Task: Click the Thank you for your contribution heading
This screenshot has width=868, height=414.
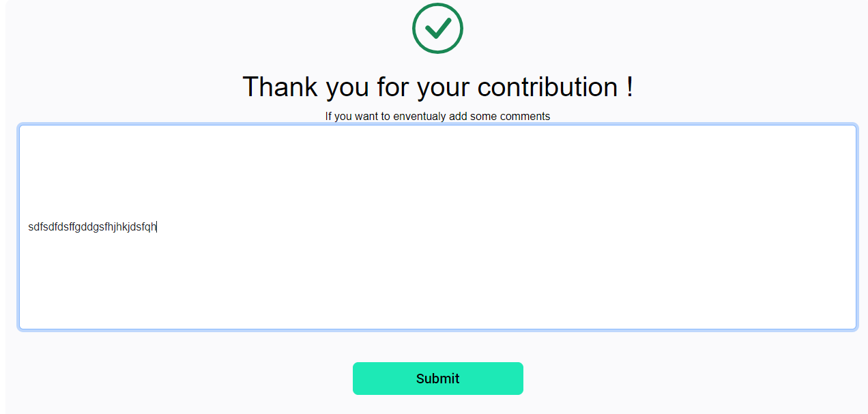Action: tap(437, 87)
